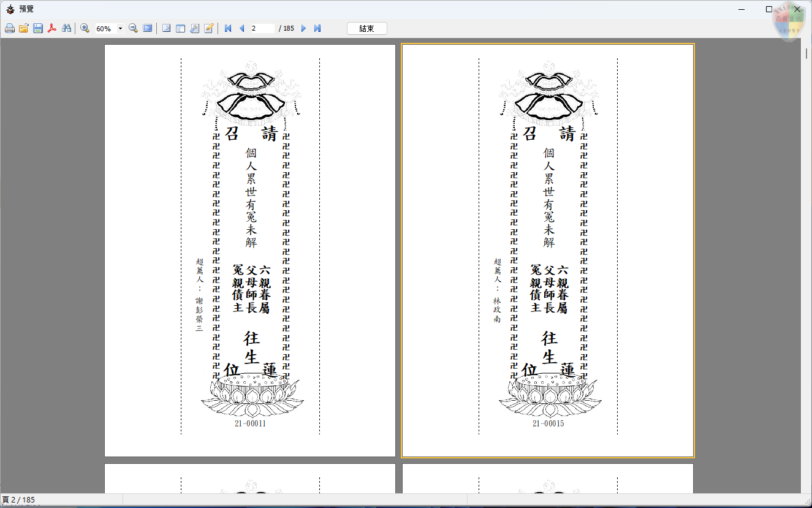Toggle full screen view icon
Screen dimensions: 812x508
[x=147, y=29]
